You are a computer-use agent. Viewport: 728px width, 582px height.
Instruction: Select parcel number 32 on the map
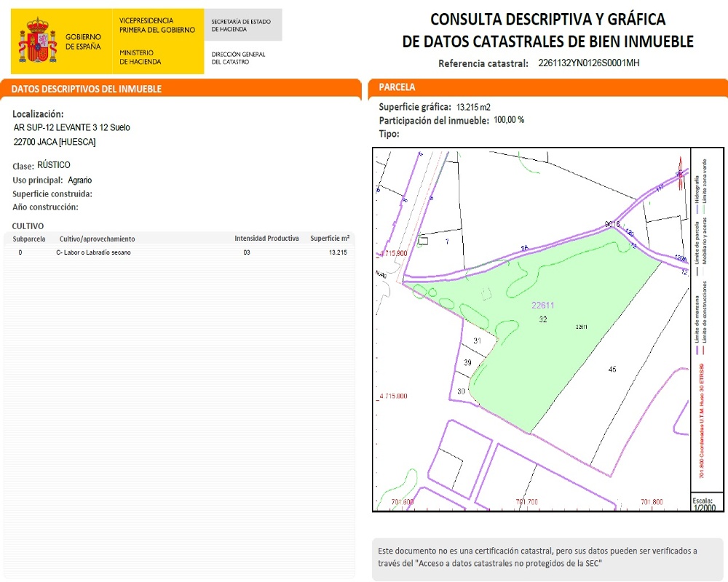pyautogui.click(x=543, y=319)
